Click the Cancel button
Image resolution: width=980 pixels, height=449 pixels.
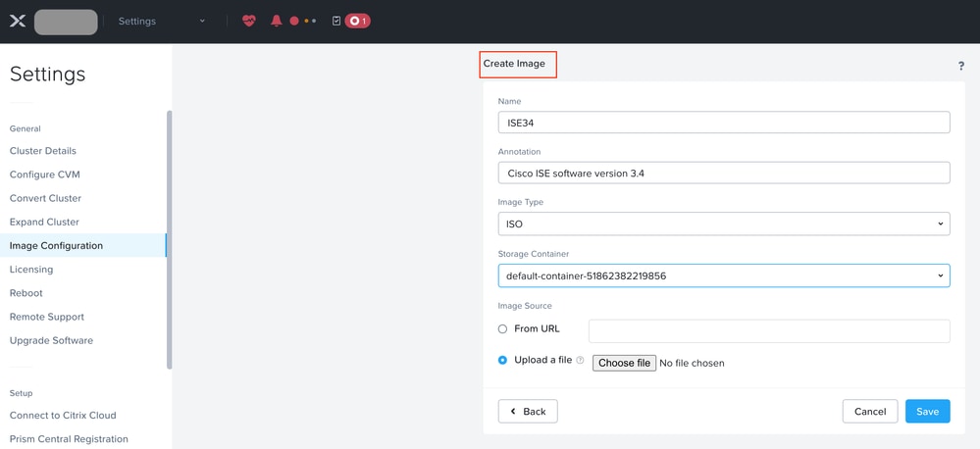coord(870,412)
